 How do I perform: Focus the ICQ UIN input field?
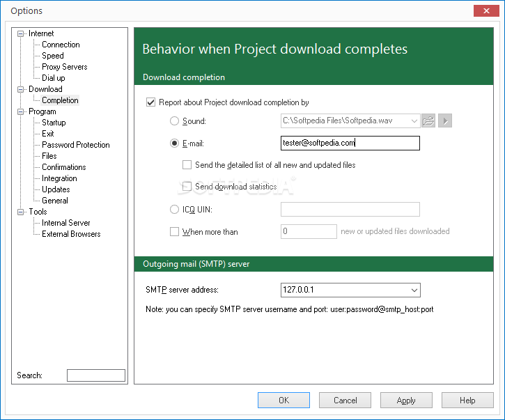tap(350, 210)
